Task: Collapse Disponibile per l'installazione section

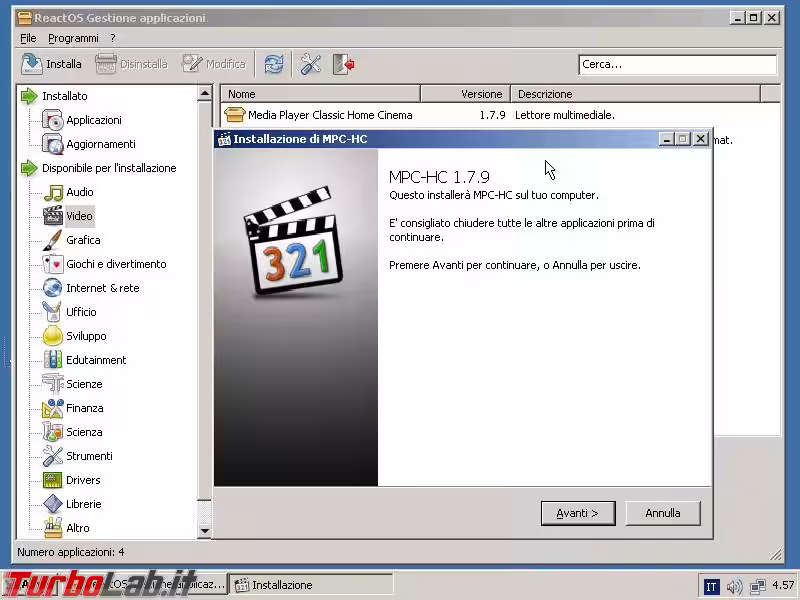Action: tap(29, 168)
